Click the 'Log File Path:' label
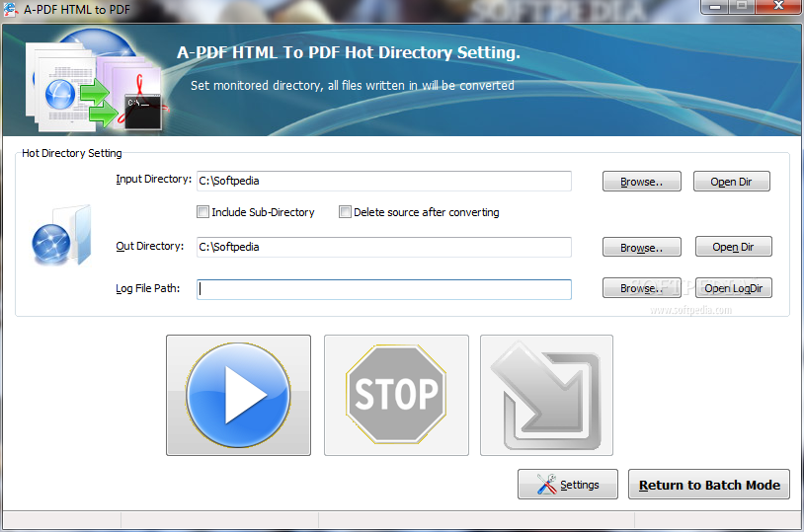The width and height of the screenshot is (804, 532). (x=148, y=288)
